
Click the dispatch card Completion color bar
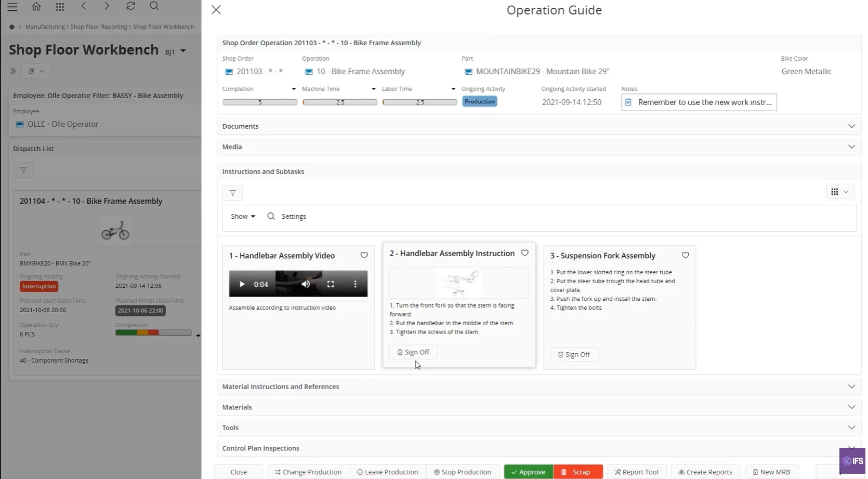click(153, 332)
